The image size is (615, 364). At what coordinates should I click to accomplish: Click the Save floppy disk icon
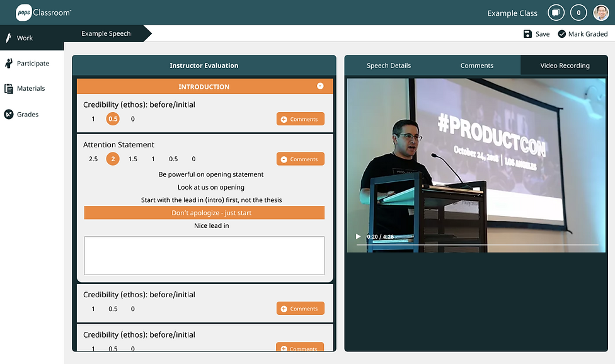(x=527, y=34)
